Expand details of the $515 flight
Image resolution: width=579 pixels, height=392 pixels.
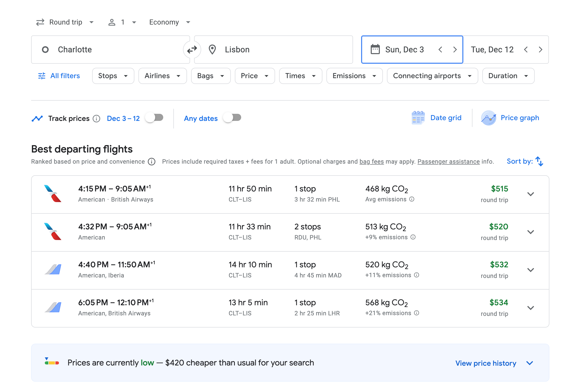tap(531, 194)
